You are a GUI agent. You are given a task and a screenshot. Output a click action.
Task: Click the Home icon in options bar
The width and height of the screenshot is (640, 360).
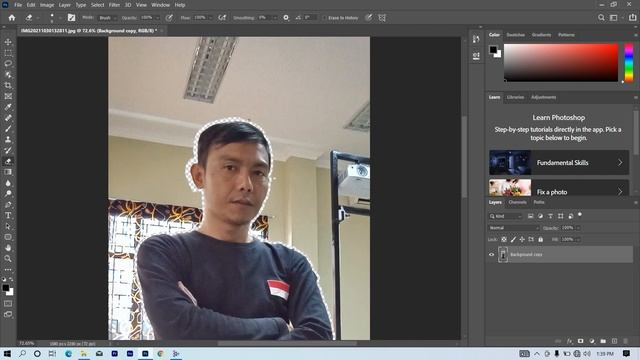click(x=12, y=18)
